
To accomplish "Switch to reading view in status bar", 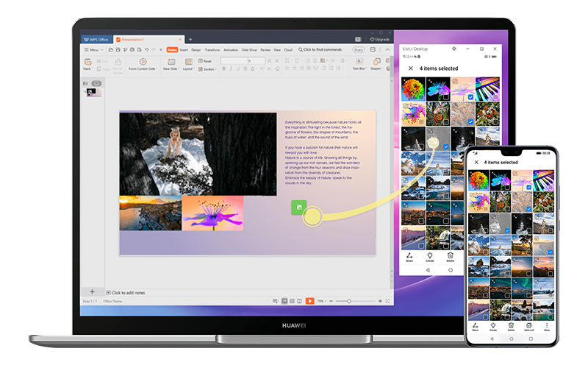I will tap(299, 301).
